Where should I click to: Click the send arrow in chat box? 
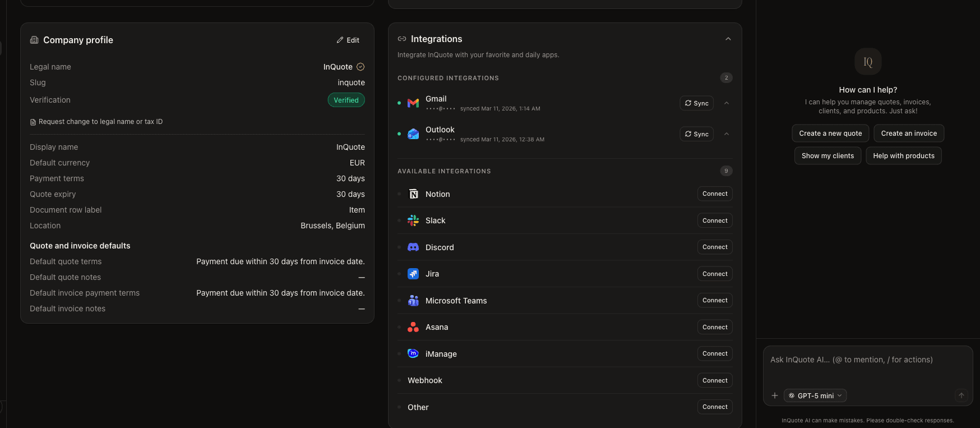click(x=961, y=395)
